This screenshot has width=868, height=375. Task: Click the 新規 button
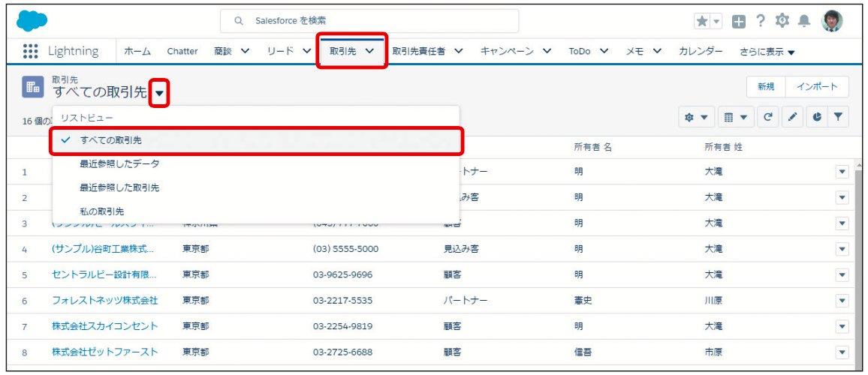pyautogui.click(x=766, y=87)
